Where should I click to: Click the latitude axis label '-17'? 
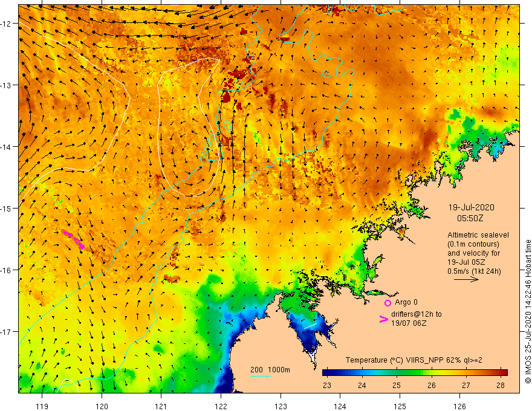pyautogui.click(x=7, y=332)
